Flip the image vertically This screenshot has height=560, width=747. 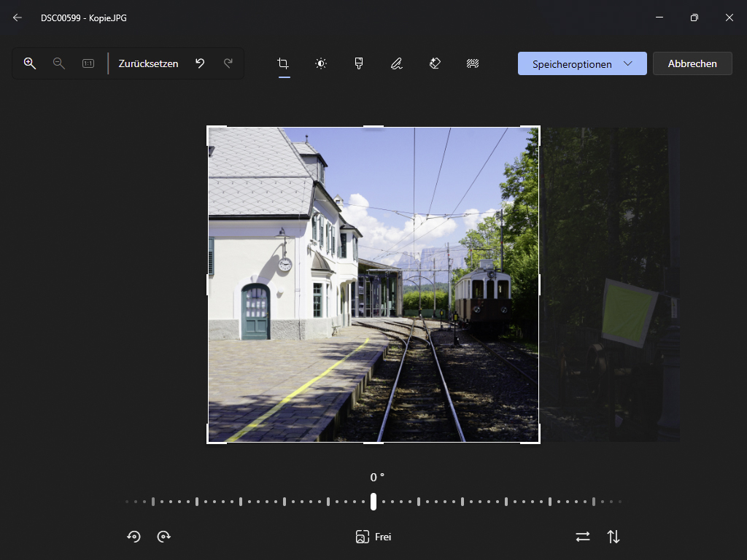coord(614,537)
